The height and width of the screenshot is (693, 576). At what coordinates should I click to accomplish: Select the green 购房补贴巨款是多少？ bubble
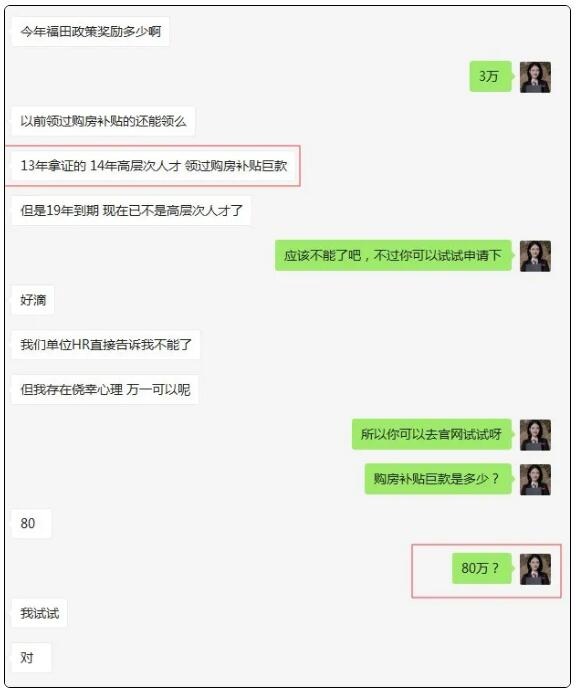tap(438, 479)
